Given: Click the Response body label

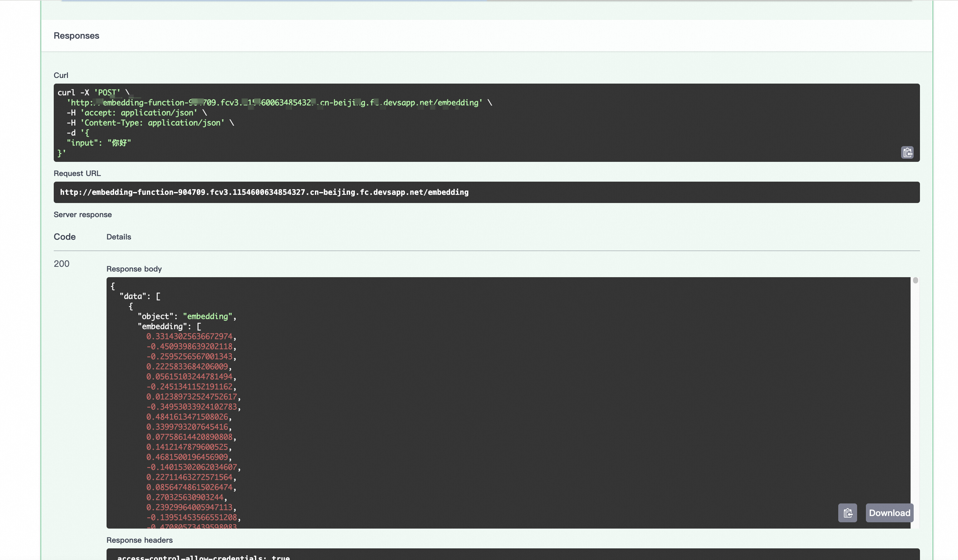Looking at the screenshot, I should point(134,269).
